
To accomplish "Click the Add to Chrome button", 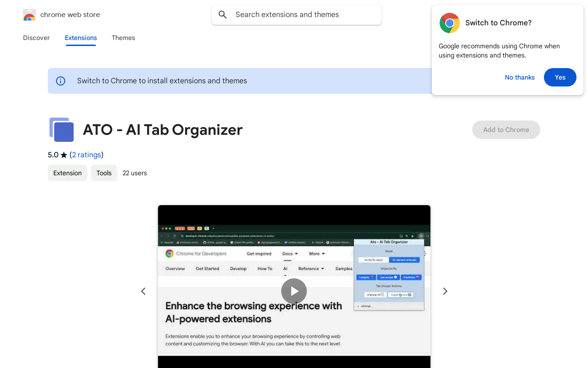I will point(506,130).
